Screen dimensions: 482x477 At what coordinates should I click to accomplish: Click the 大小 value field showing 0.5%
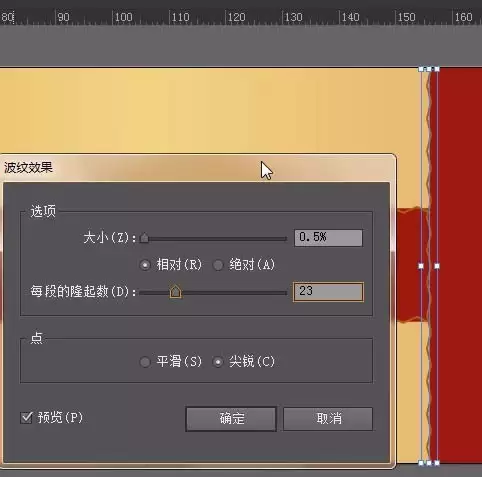click(328, 238)
